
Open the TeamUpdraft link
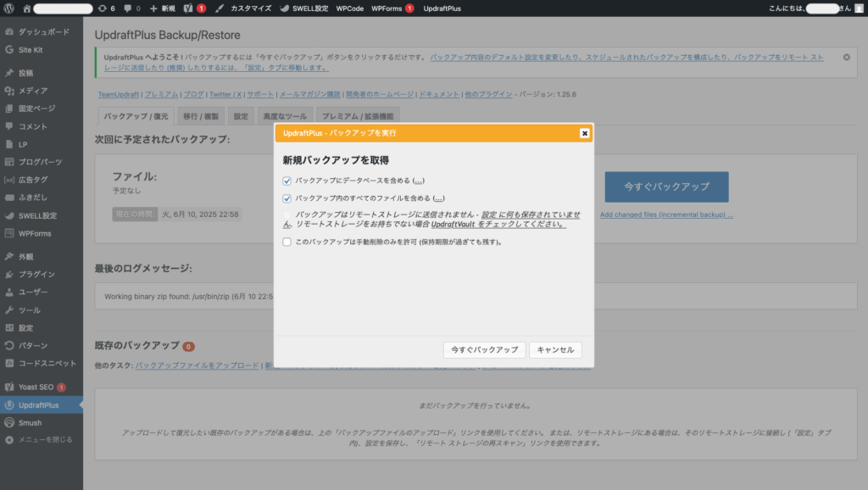pos(119,94)
